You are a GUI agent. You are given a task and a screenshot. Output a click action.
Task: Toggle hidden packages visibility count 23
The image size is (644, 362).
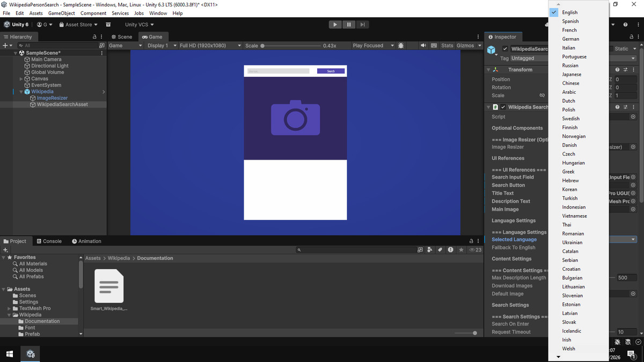coord(475,250)
